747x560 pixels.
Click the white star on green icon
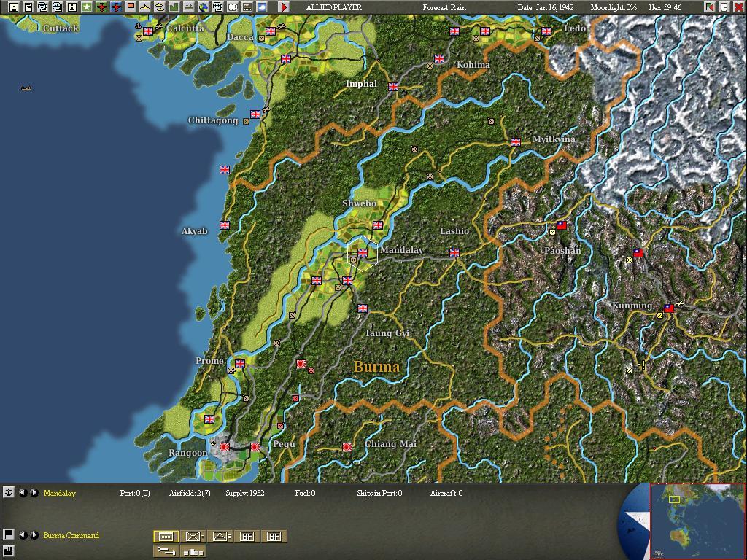coord(86,7)
